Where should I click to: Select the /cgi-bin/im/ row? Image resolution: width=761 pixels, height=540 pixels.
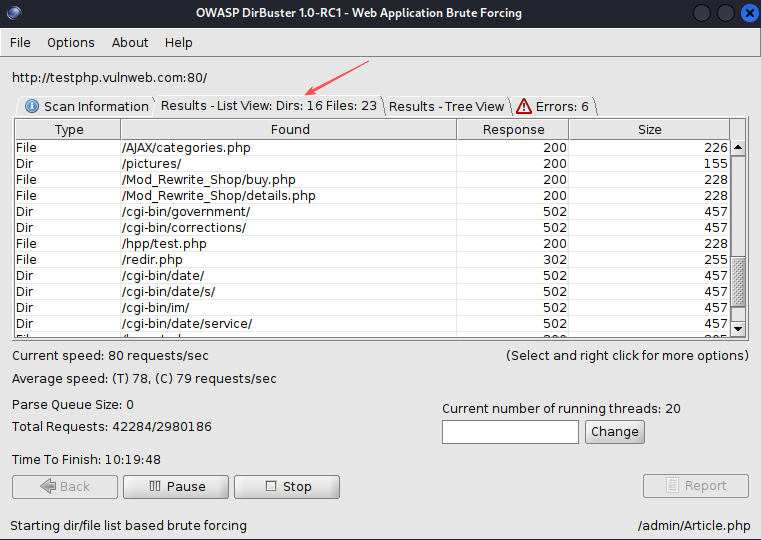coord(372,308)
